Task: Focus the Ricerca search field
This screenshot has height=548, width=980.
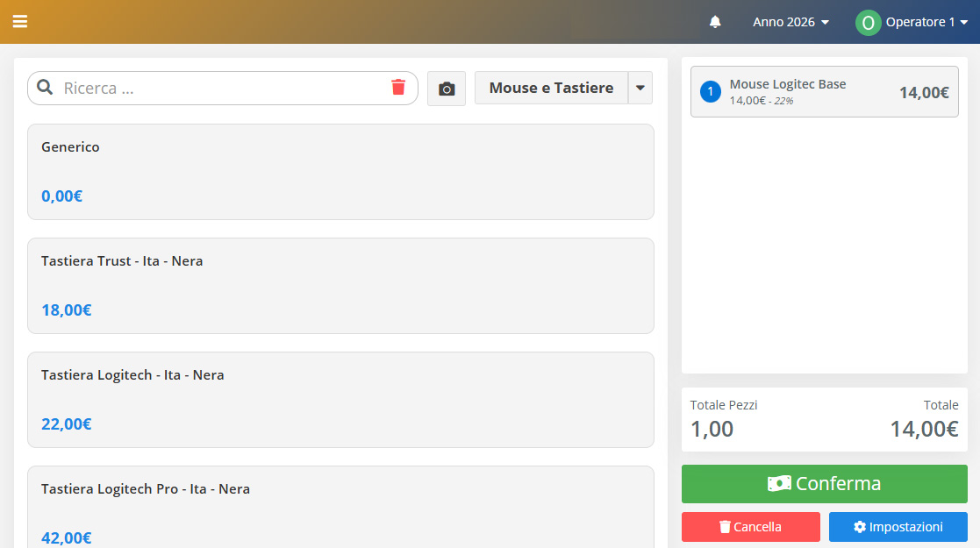Action: pos(223,88)
